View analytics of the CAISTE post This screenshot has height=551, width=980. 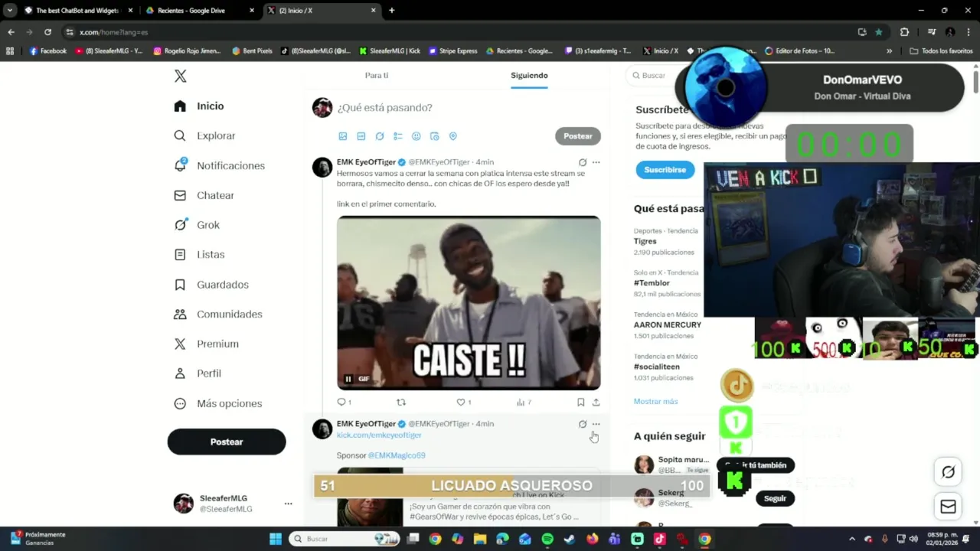pos(524,402)
